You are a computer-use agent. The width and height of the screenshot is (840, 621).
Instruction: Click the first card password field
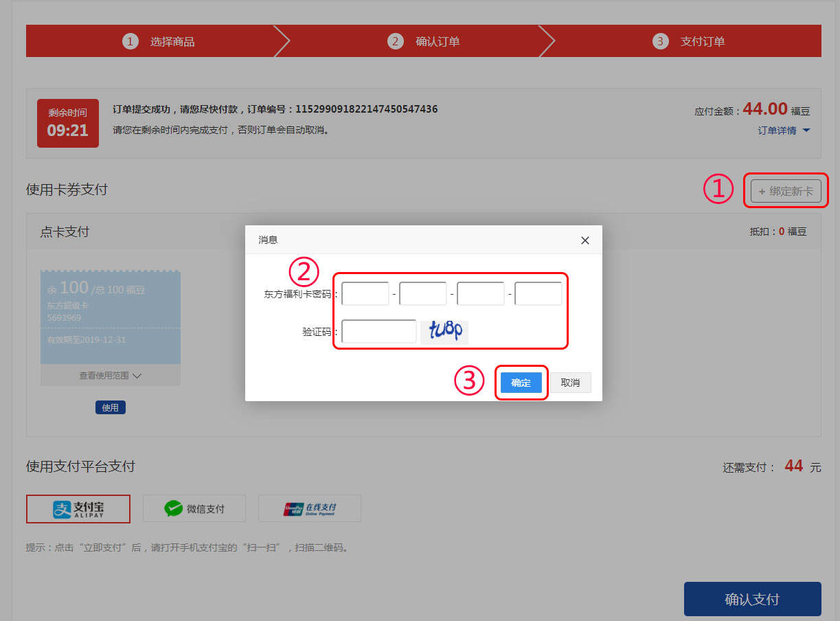pyautogui.click(x=365, y=294)
